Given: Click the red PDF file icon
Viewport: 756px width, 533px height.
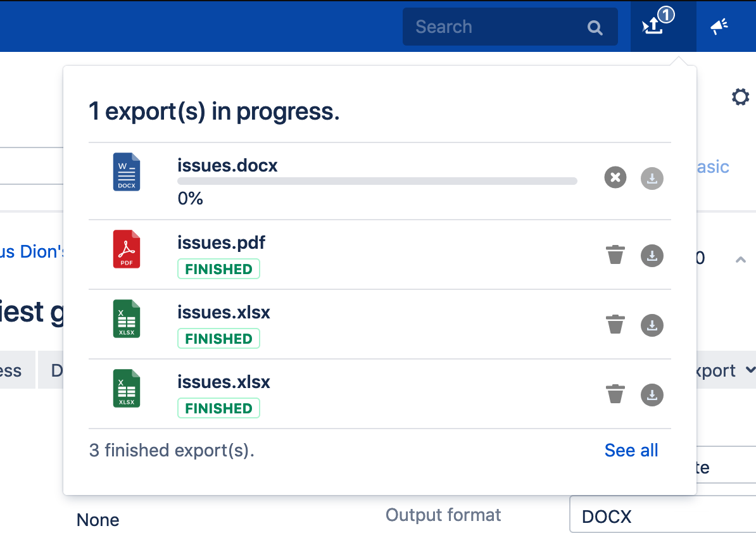Looking at the screenshot, I should (127, 249).
